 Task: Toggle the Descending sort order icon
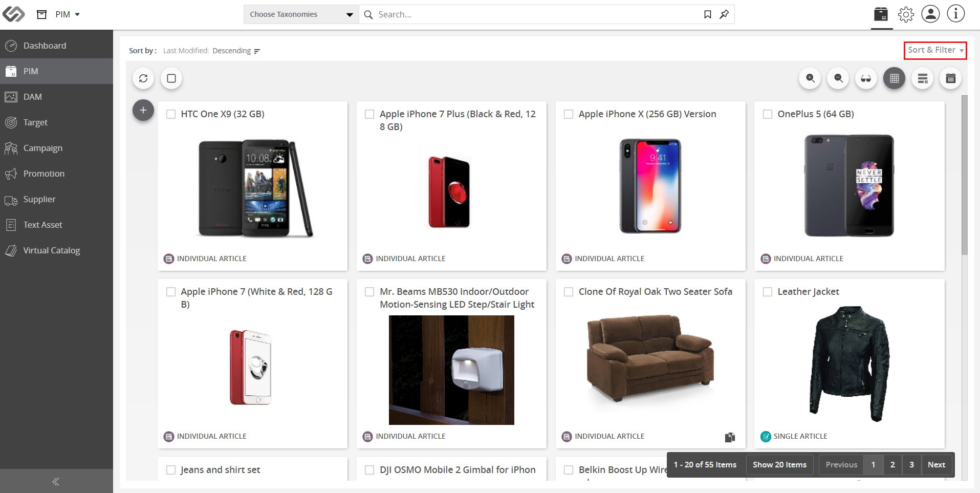pos(257,51)
